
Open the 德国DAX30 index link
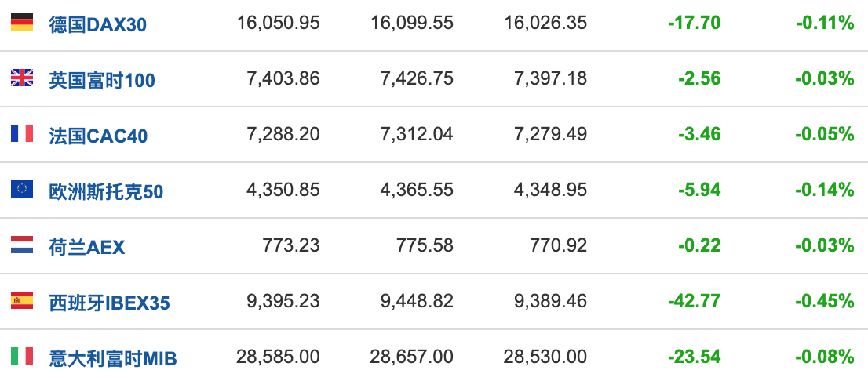(x=97, y=24)
